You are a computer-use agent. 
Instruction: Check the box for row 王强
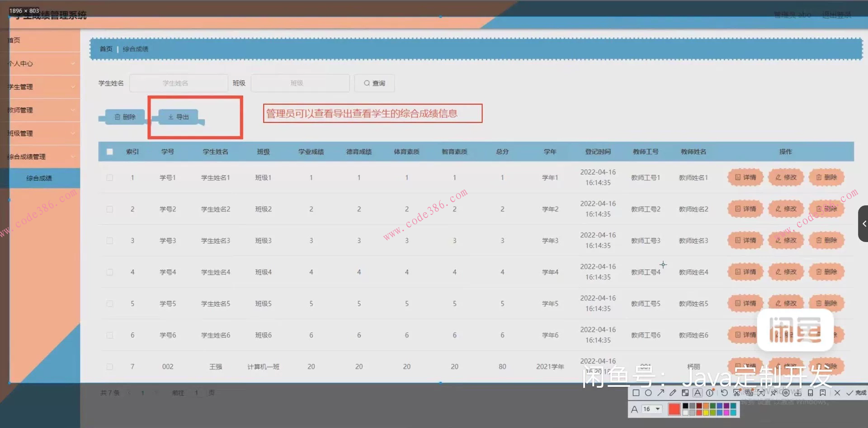click(110, 366)
